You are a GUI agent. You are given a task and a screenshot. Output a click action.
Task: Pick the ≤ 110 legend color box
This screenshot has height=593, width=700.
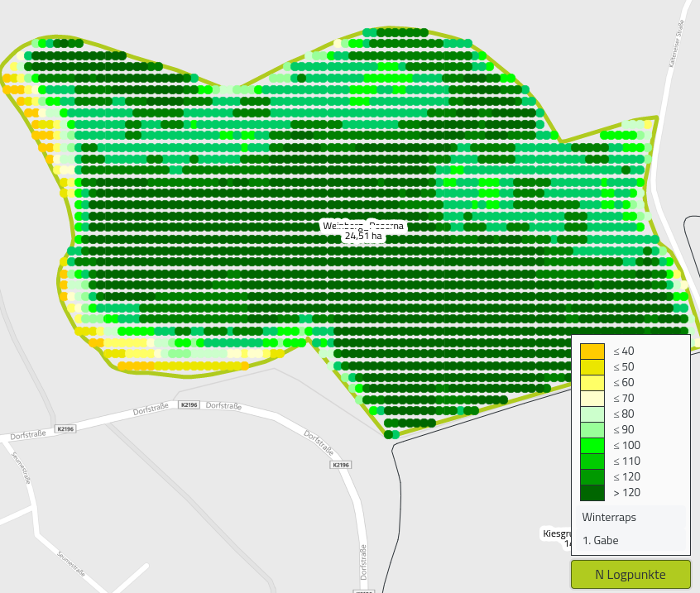592,461
